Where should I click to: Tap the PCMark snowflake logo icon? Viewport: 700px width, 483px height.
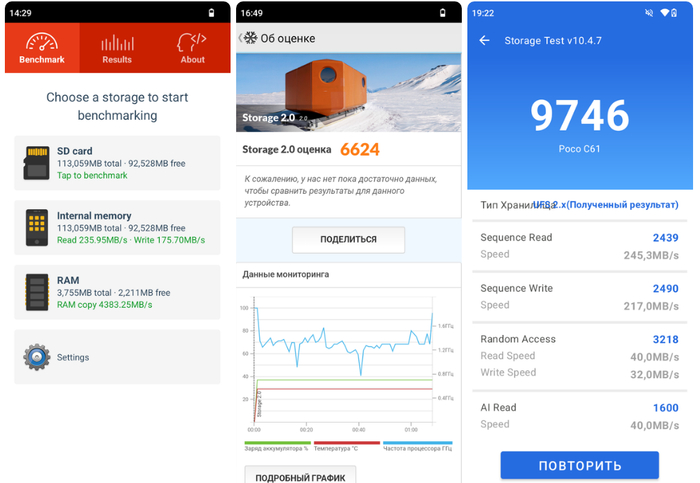(x=249, y=38)
